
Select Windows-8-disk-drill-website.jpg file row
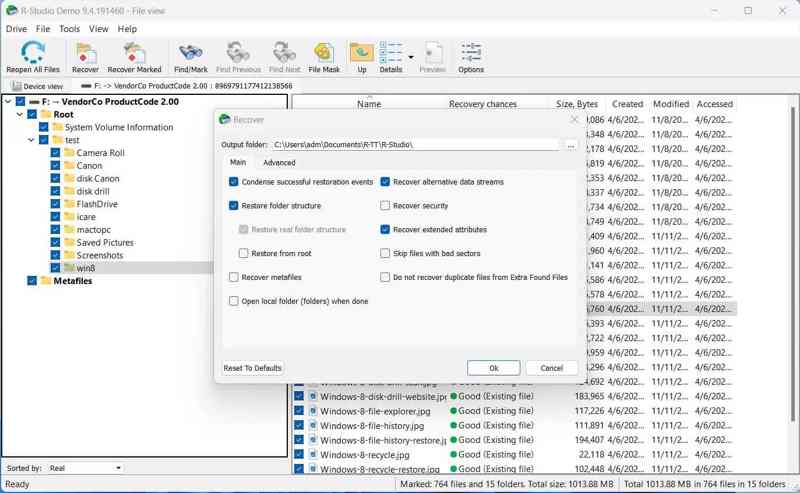coord(515,397)
